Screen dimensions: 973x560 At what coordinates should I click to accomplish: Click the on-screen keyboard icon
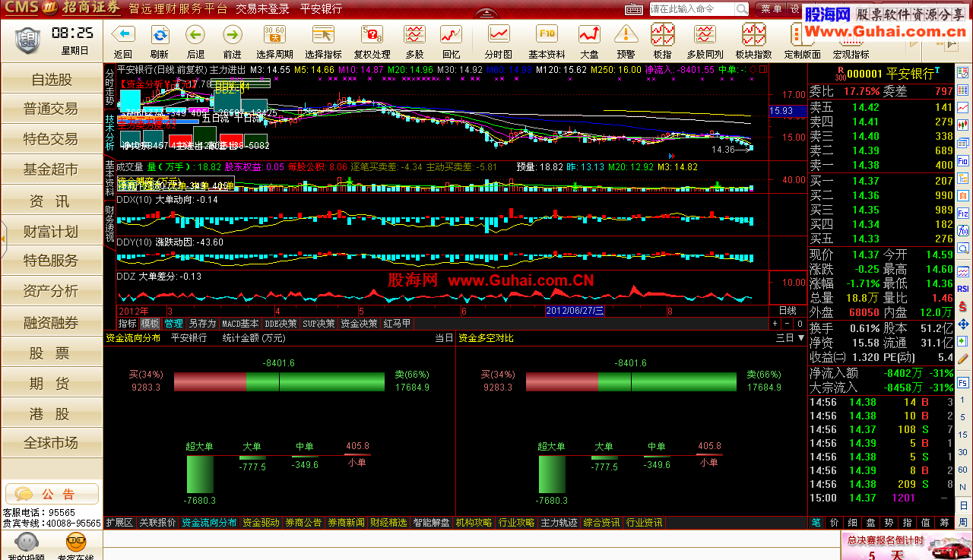pyautogui.click(x=634, y=9)
